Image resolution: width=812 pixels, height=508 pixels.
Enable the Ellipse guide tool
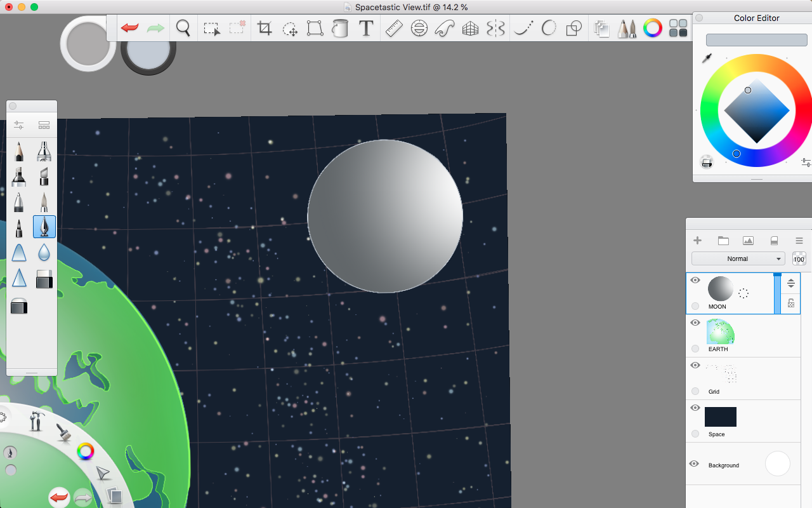[x=419, y=29]
